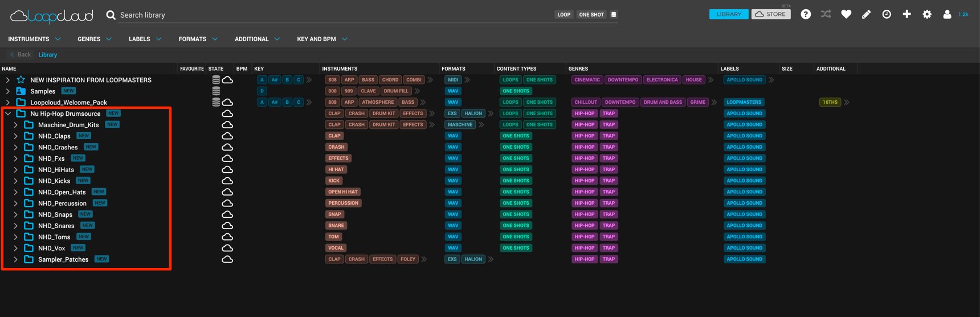The image size is (980, 317).
Task: Open the help question mark icon
Action: (x=806, y=14)
